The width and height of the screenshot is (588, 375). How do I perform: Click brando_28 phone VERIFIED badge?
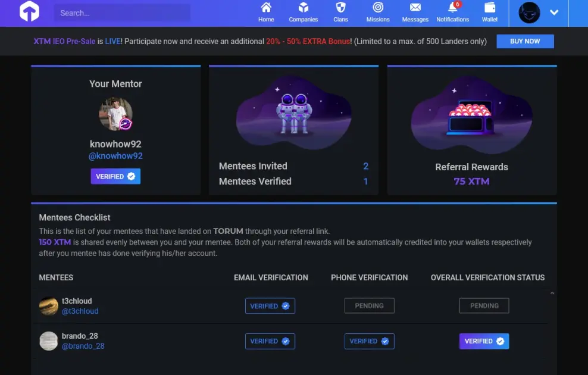(370, 341)
